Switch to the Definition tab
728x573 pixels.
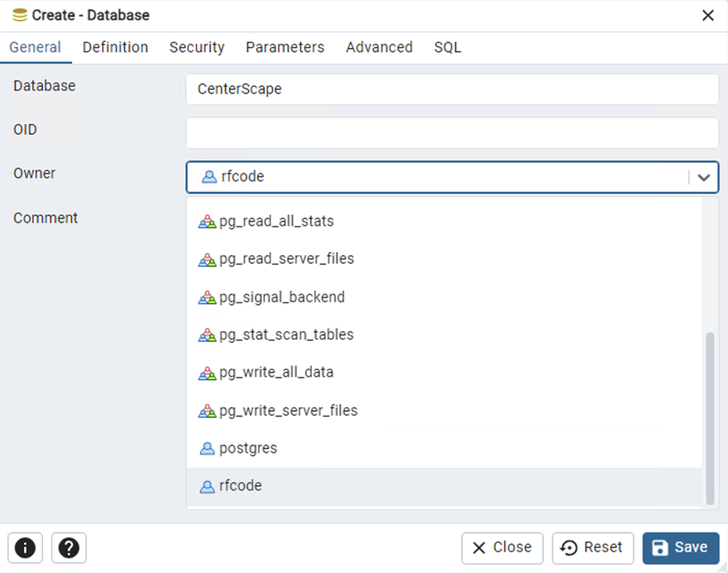[x=115, y=47]
